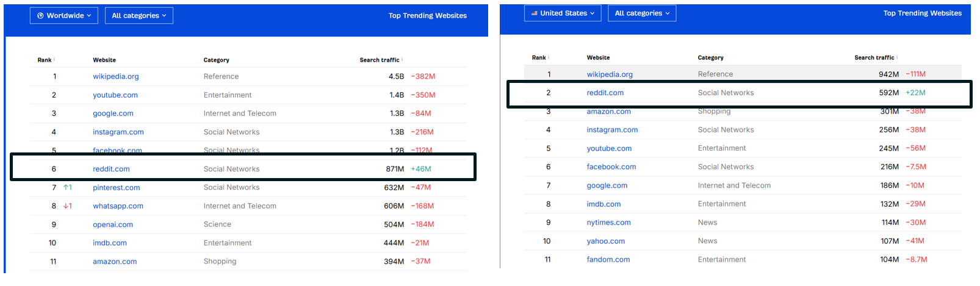Click the 606M traffic value for whatsapp.com
The image size is (980, 286).
[x=394, y=206]
